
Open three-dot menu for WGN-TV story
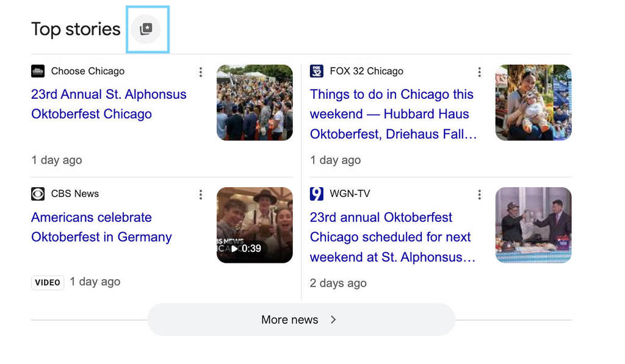click(x=479, y=194)
